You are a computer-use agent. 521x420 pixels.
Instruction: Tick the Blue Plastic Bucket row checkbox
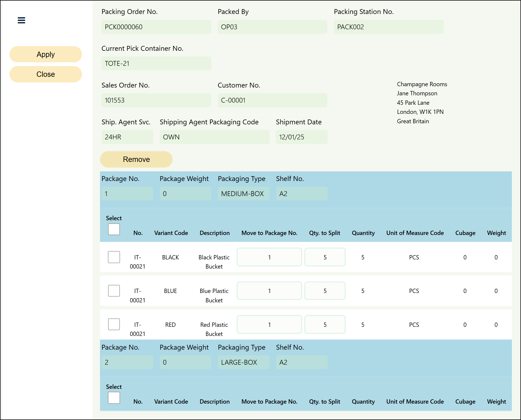(114, 291)
